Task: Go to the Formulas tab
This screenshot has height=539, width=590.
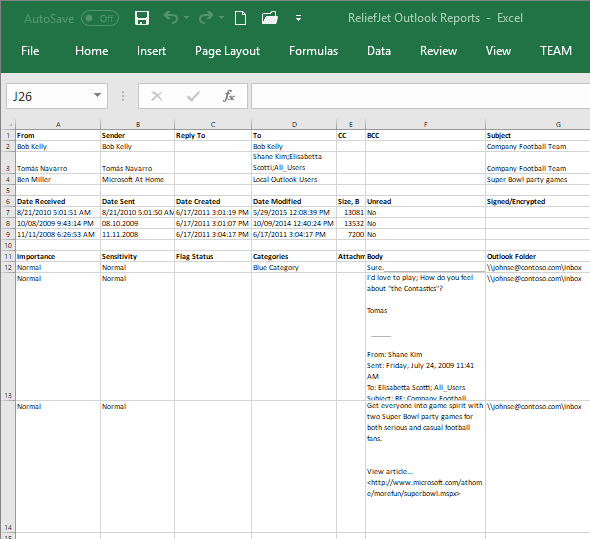Action: tap(313, 51)
